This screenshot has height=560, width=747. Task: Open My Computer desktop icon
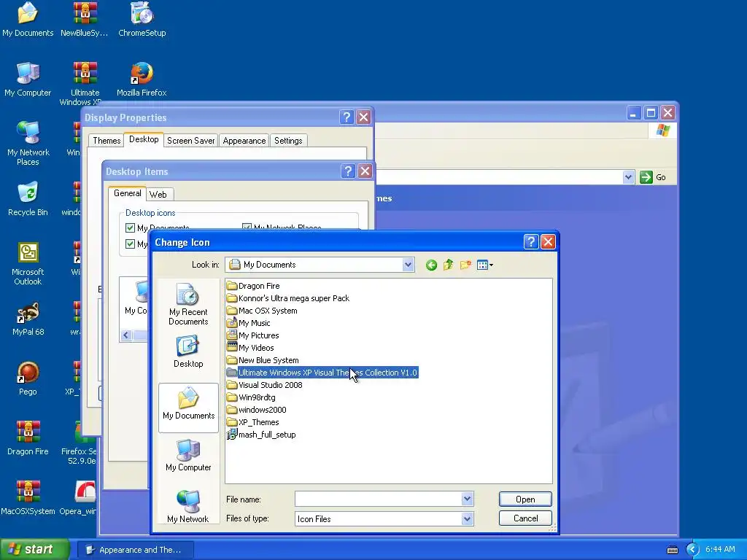(x=28, y=80)
